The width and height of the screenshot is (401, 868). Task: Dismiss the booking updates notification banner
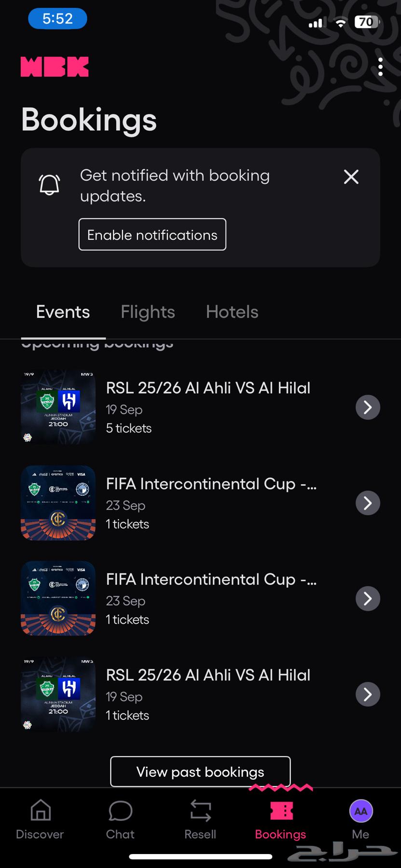351,177
